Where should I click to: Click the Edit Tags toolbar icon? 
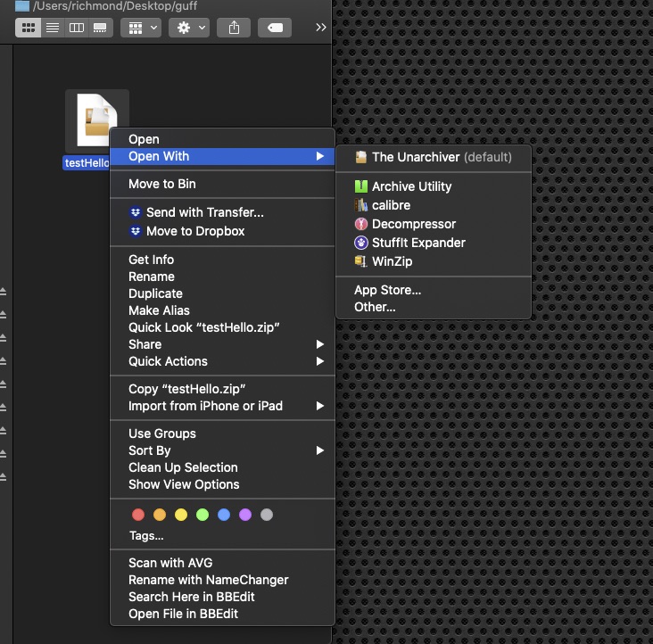tap(275, 28)
